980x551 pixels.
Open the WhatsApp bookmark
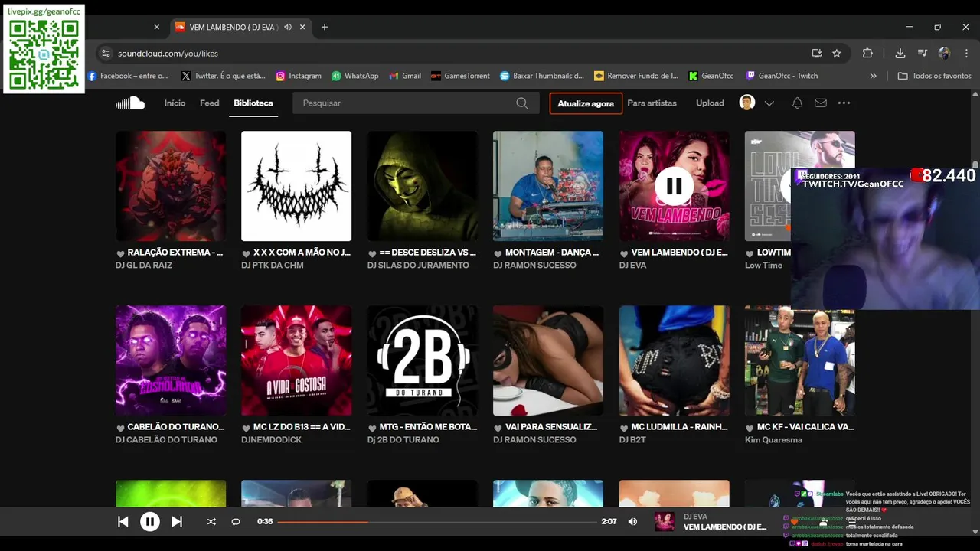click(x=354, y=76)
